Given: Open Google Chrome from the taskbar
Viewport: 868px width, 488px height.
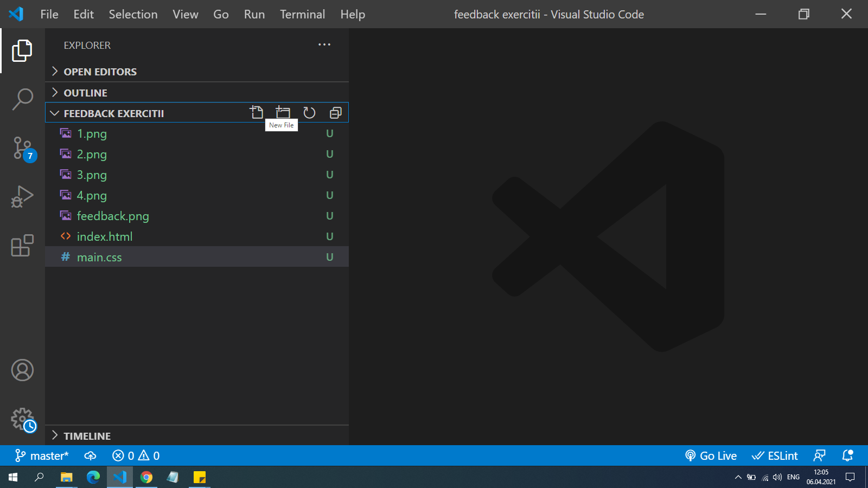Looking at the screenshot, I should [146, 477].
